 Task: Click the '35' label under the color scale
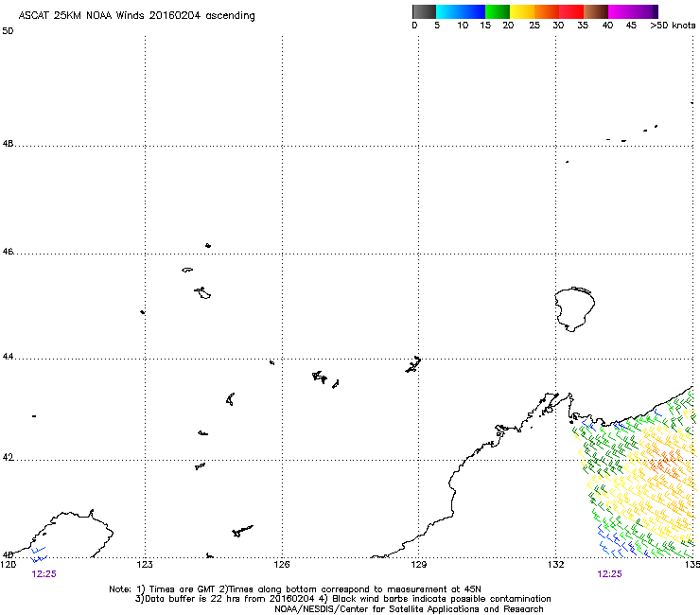click(583, 26)
